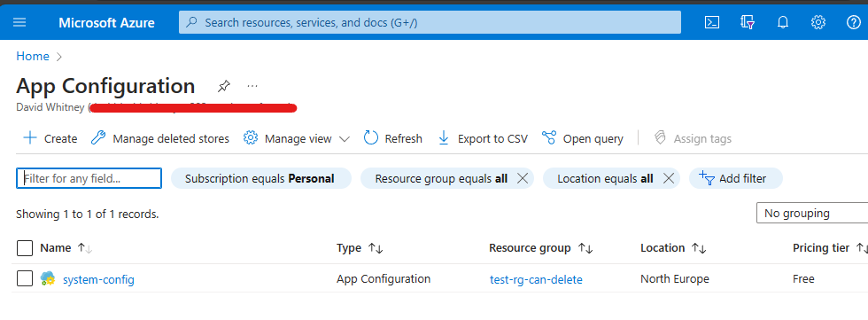This screenshot has height=320, width=868.
Task: Open portal settings gear
Action: pos(818,22)
